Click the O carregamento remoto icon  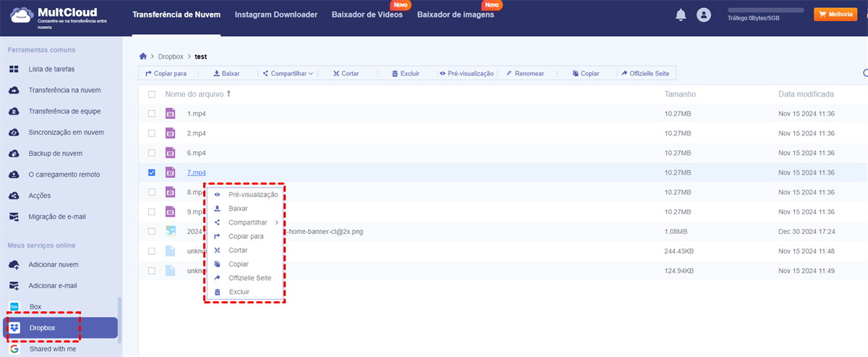tap(14, 175)
